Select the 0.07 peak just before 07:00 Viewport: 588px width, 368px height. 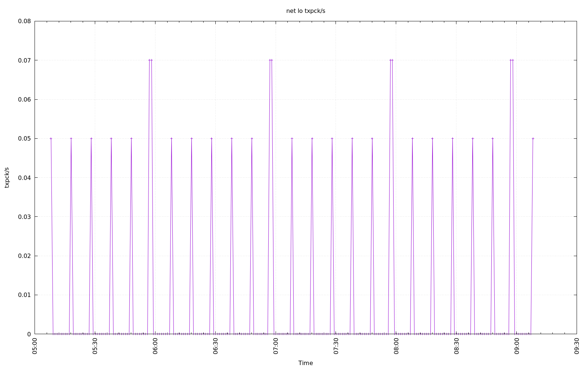click(x=270, y=60)
